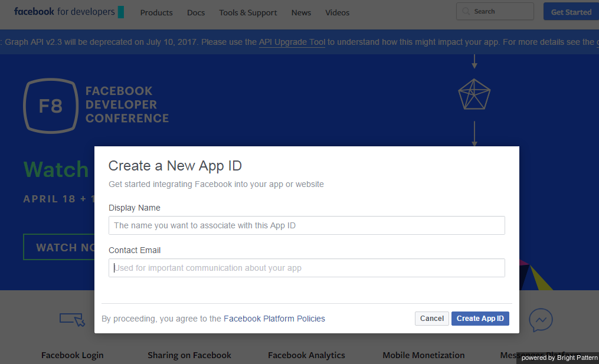
Task: Click the Get Started button
Action: click(x=571, y=12)
